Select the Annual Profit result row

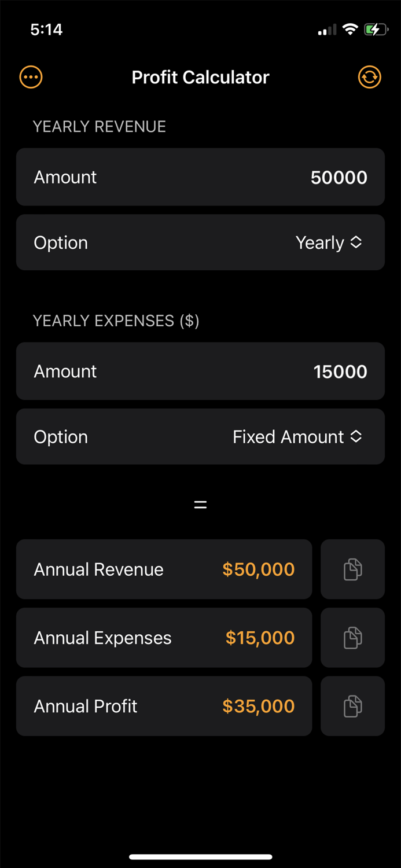point(164,705)
